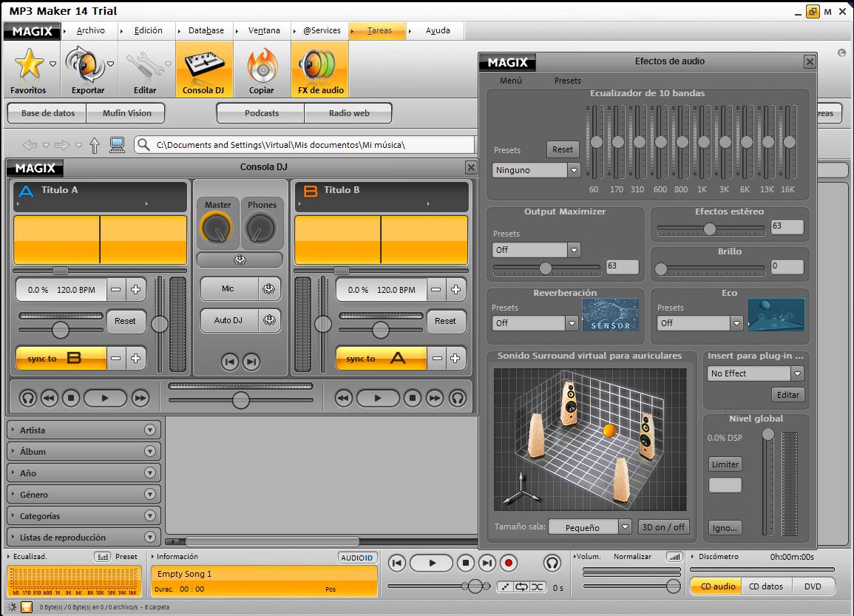This screenshot has width=854, height=616.
Task: Open the Podcasts tab
Action: [262, 113]
